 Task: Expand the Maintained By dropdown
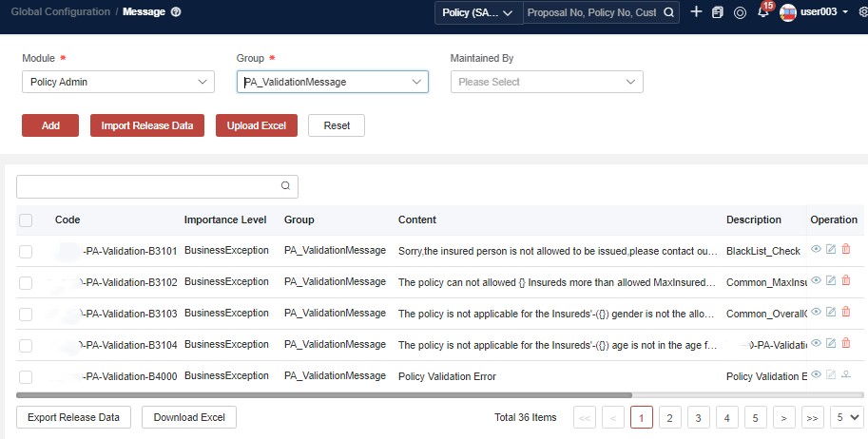[547, 83]
